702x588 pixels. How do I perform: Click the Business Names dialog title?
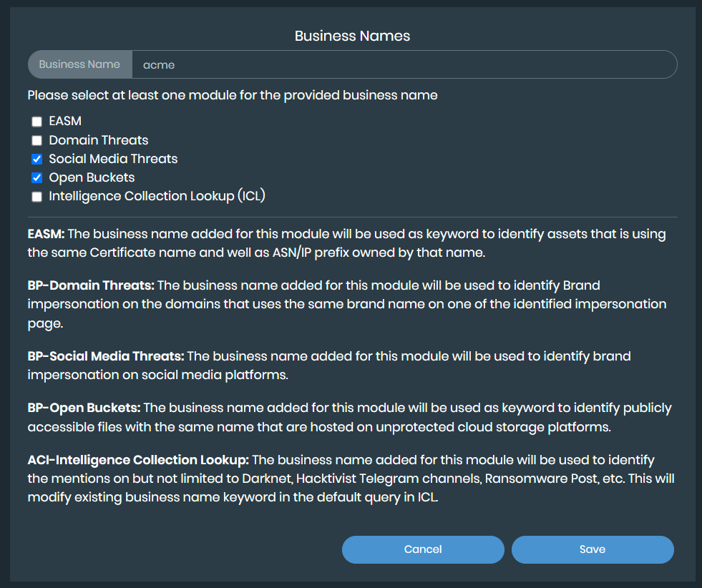click(352, 35)
